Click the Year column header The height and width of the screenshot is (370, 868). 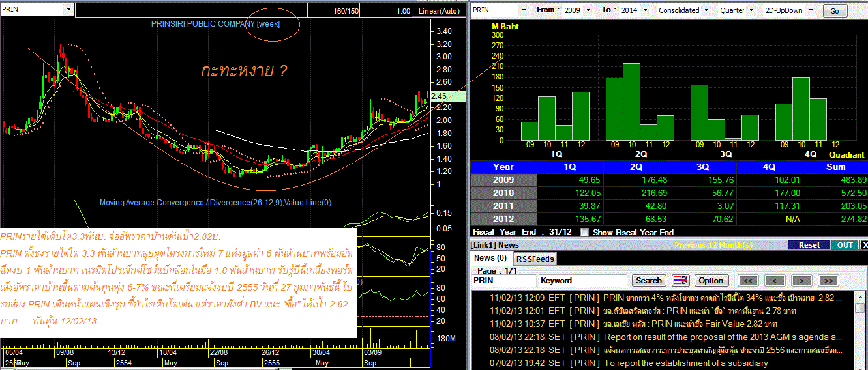pos(503,167)
